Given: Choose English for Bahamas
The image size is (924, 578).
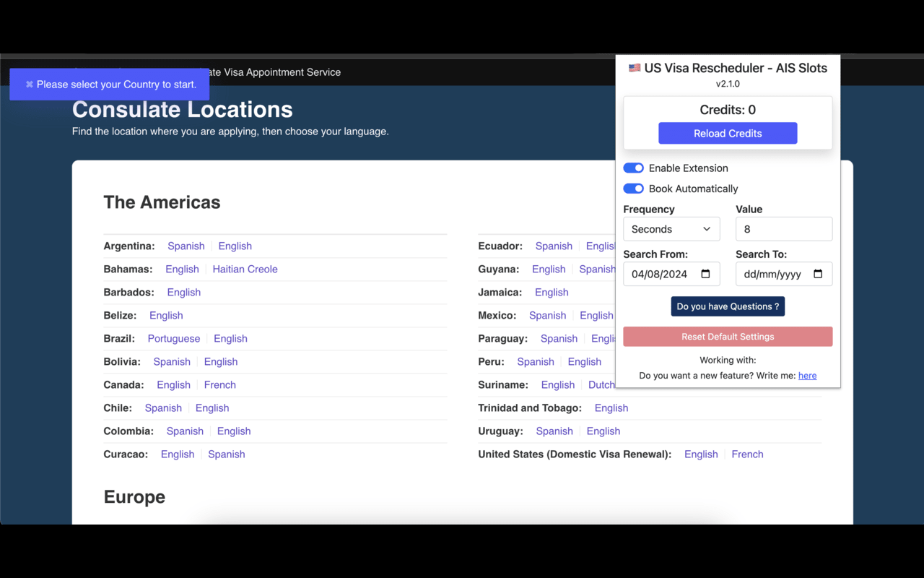Looking at the screenshot, I should coord(182,269).
